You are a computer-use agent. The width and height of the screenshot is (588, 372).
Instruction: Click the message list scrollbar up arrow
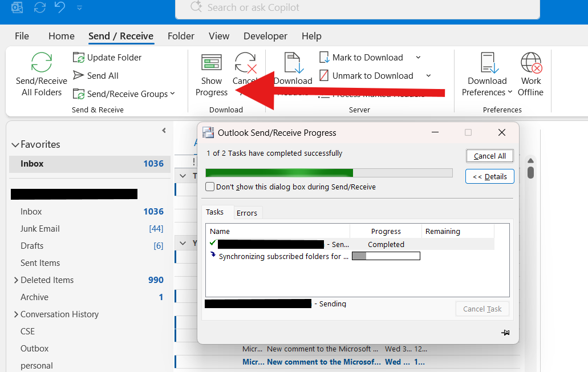[x=530, y=161]
